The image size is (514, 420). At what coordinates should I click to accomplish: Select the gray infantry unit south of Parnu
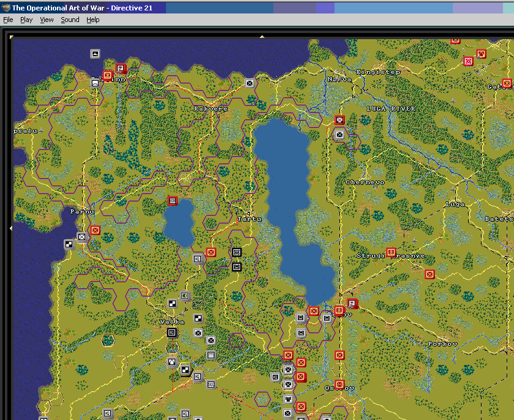pos(82,237)
